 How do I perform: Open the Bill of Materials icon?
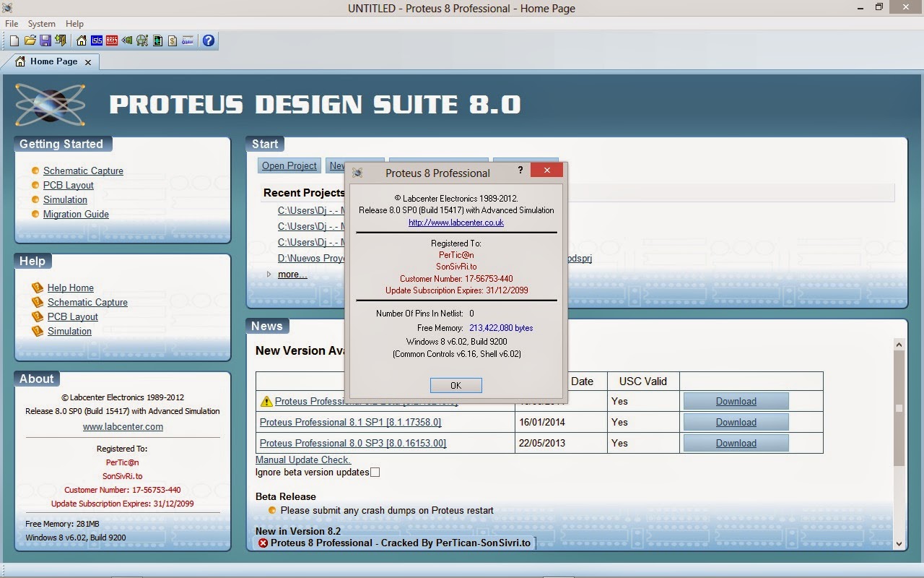(x=172, y=40)
